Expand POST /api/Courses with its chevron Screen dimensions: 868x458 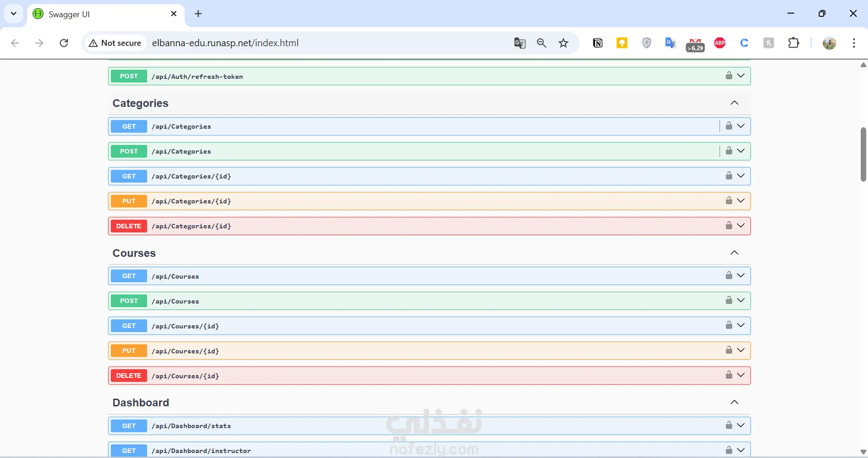[x=741, y=300]
